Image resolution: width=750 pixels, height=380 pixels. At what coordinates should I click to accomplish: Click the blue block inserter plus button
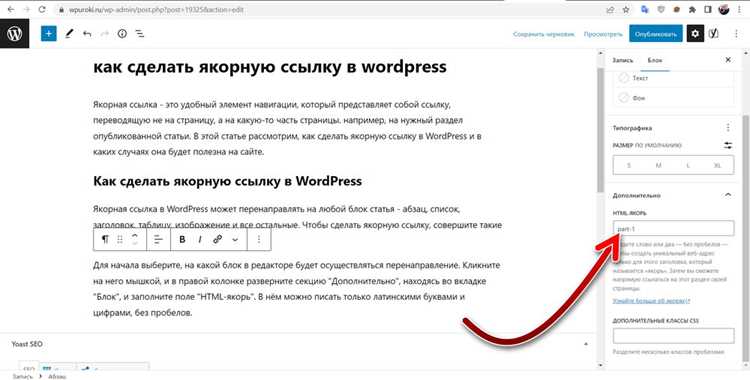pyautogui.click(x=49, y=34)
